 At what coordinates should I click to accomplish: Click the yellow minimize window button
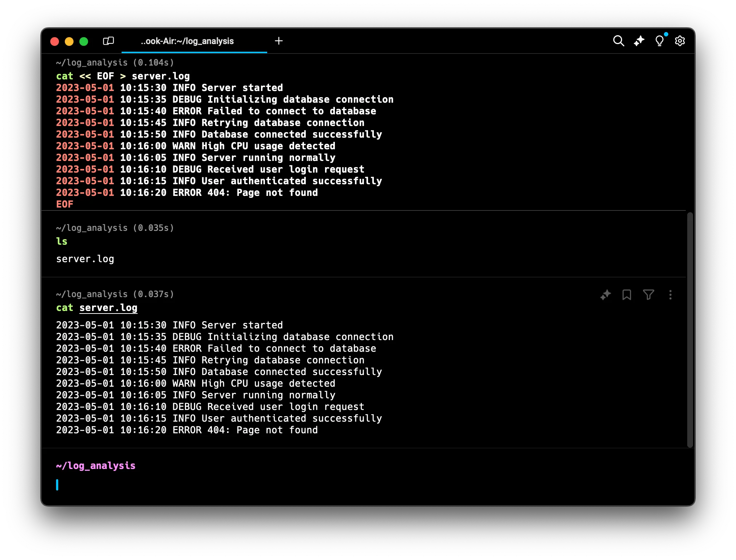pyautogui.click(x=69, y=42)
